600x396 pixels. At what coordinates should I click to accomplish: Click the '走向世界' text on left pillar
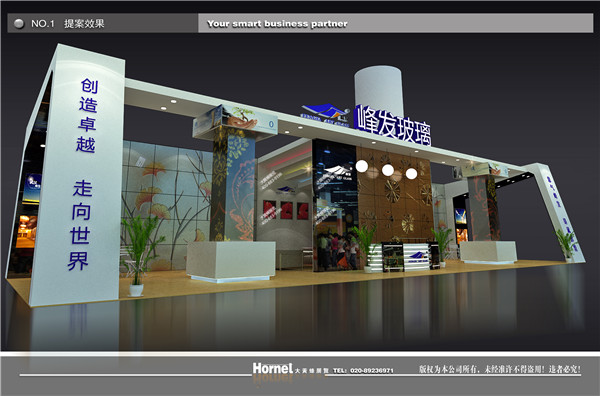click(80, 225)
